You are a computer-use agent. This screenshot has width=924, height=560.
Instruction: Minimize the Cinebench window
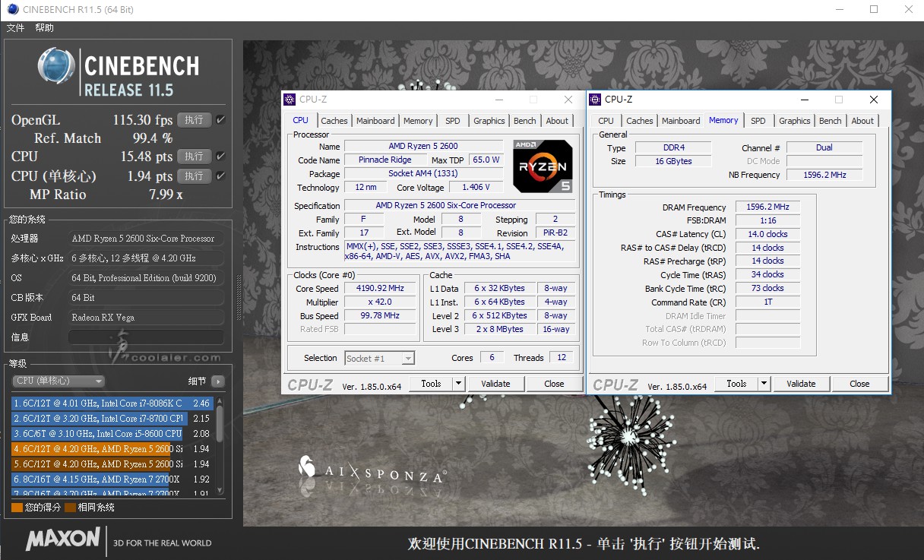coord(839,9)
